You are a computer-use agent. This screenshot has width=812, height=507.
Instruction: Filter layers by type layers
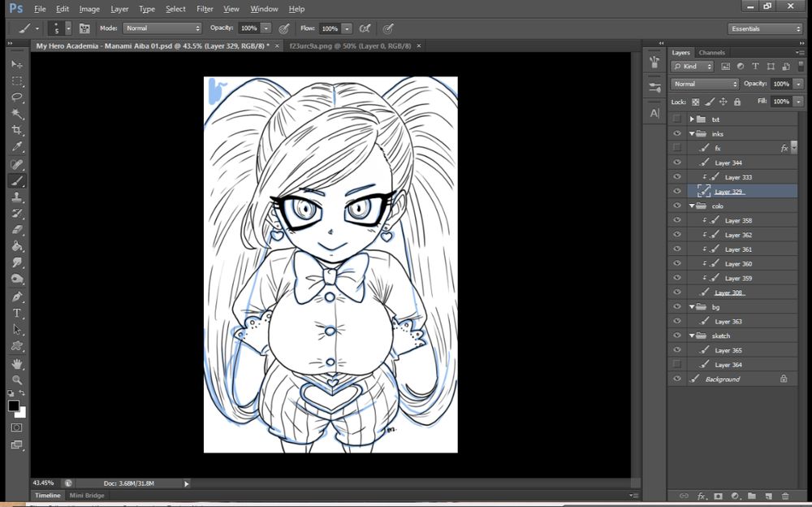pos(755,67)
